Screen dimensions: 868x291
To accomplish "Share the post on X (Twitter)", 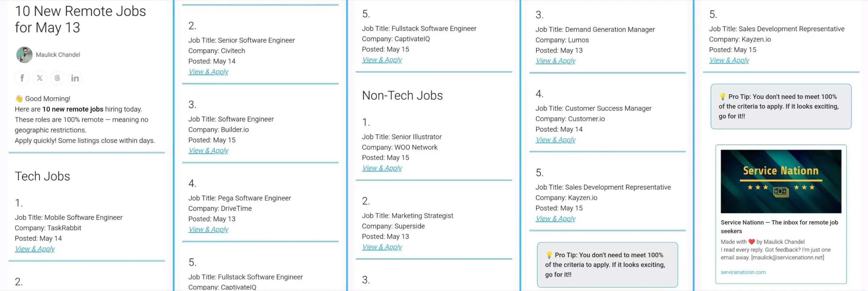I will point(40,78).
